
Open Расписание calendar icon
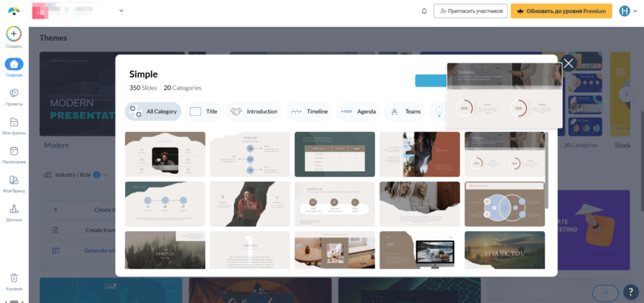point(14,151)
